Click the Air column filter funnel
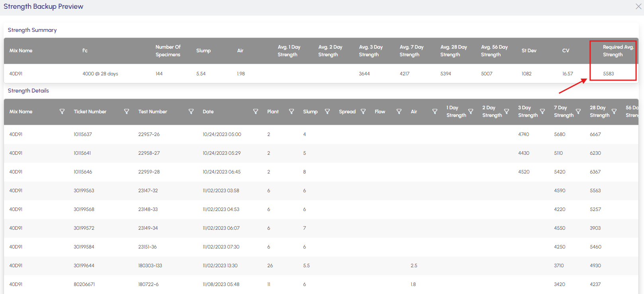This screenshot has height=294, width=644. [x=435, y=112]
